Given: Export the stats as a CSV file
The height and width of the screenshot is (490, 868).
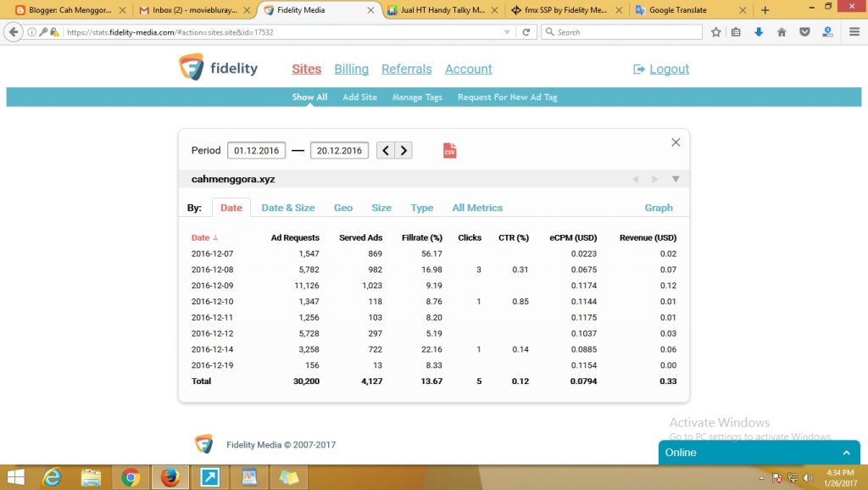Looking at the screenshot, I should point(449,151).
